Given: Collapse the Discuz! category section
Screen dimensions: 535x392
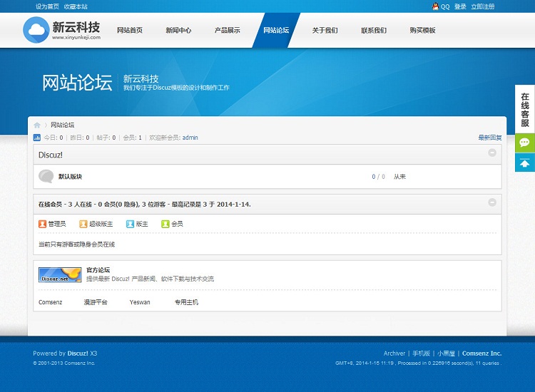Looking at the screenshot, I should pos(492,153).
